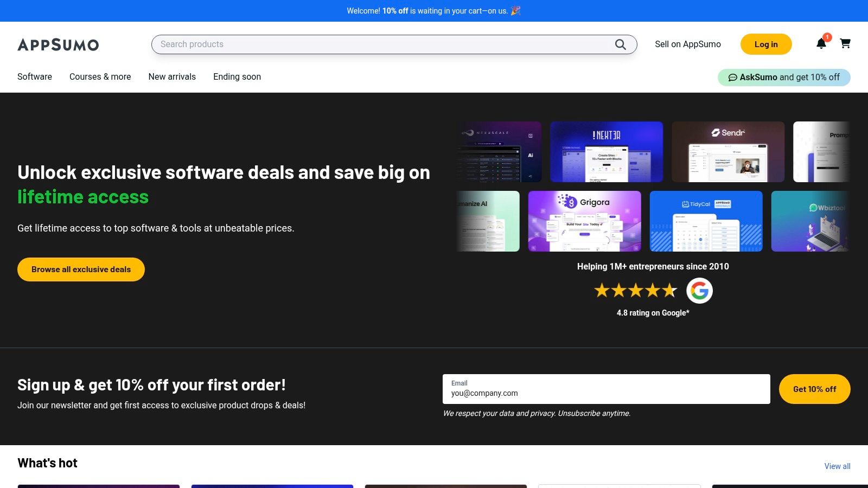Click the welcome 10% off banner text

pos(433,11)
